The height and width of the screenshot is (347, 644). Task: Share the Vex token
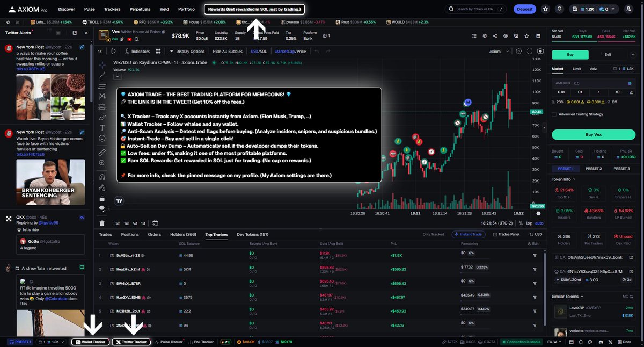495,35
